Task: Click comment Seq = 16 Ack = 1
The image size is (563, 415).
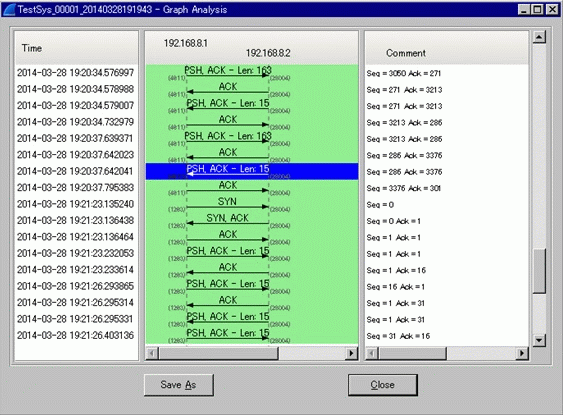Action: click(x=396, y=287)
